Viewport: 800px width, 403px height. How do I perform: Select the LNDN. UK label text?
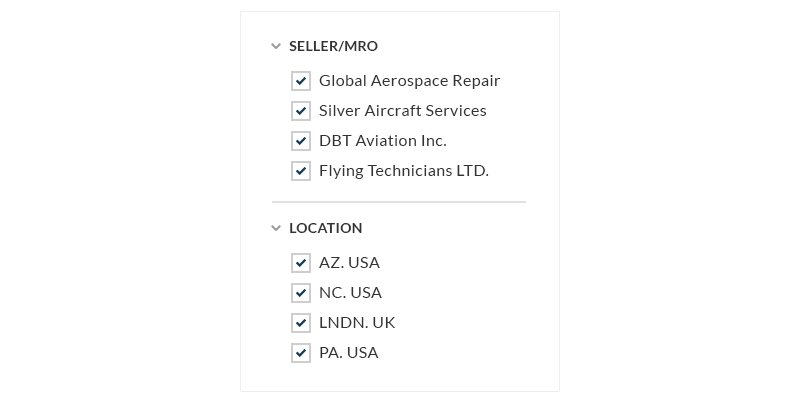tap(357, 323)
